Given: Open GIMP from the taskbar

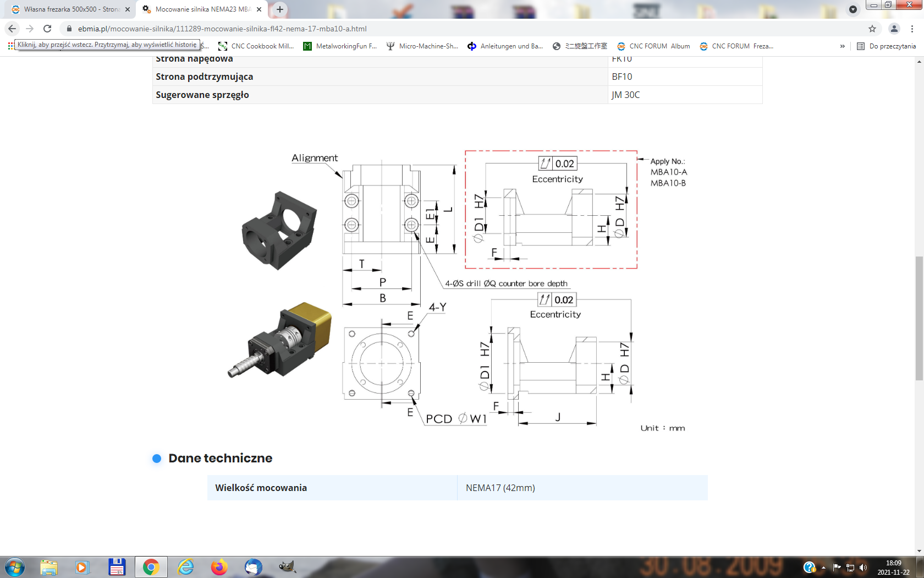Looking at the screenshot, I should point(287,567).
